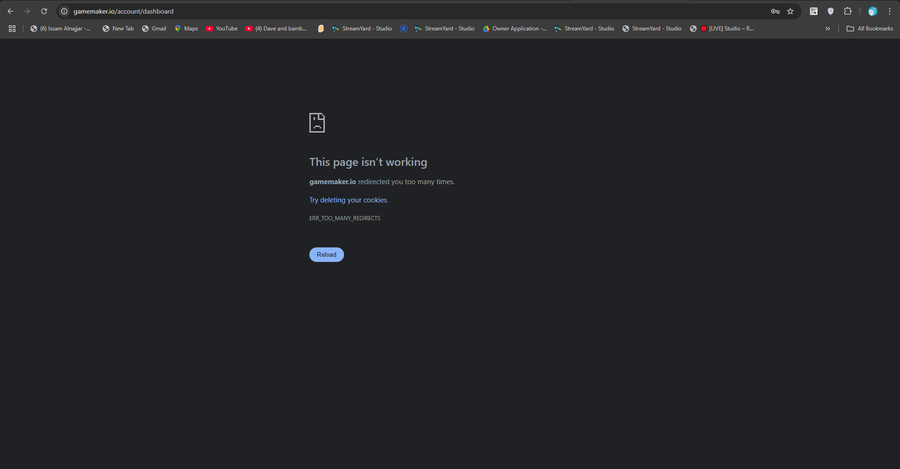Image resolution: width=900 pixels, height=469 pixels.
Task: Reload the page using toolbar refresh icon
Action: pos(44,11)
